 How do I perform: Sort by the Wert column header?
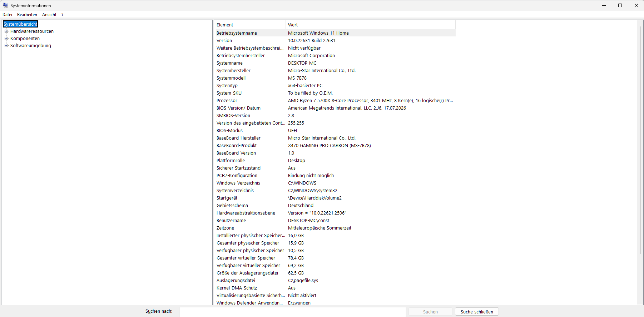click(x=371, y=25)
